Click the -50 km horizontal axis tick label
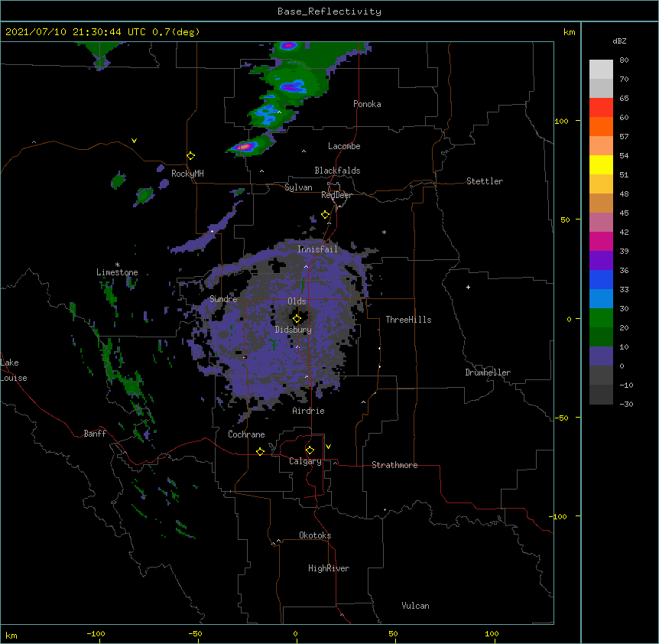Image resolution: width=659 pixels, height=644 pixels. tap(195, 633)
